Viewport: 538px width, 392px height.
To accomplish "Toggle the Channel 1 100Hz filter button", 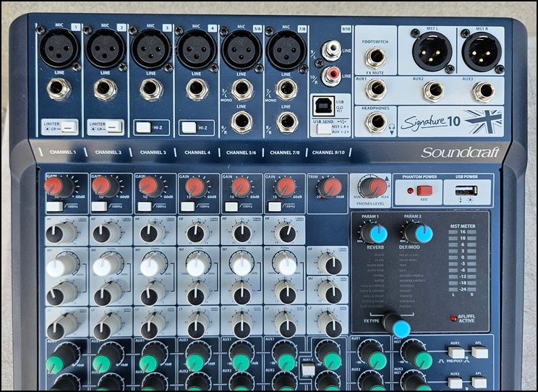I will (54, 207).
